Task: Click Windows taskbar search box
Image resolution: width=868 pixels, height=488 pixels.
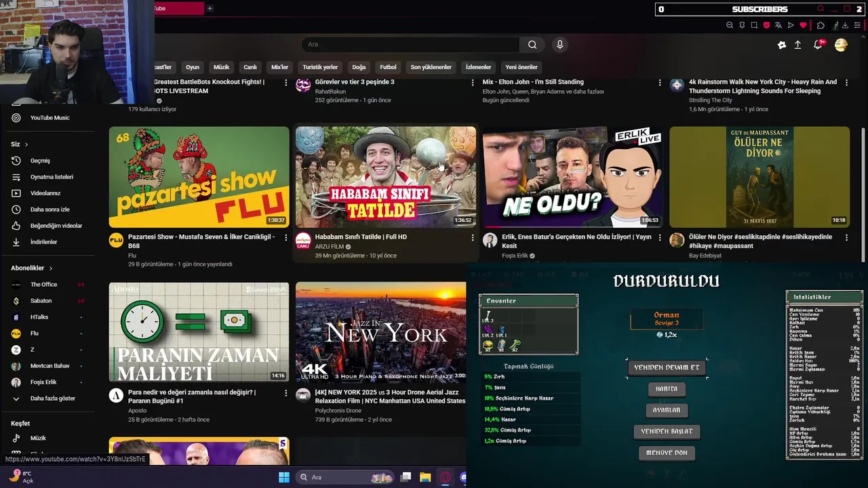Action: click(x=346, y=477)
